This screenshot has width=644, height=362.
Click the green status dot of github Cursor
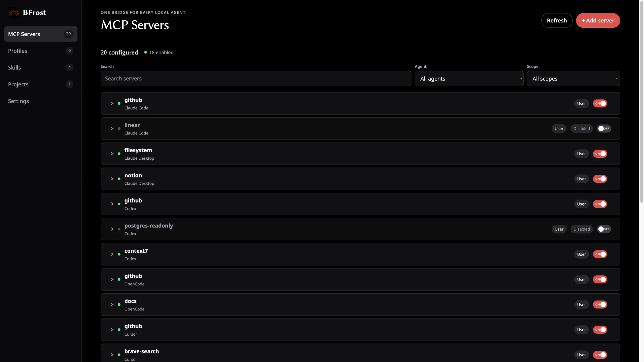click(x=119, y=330)
